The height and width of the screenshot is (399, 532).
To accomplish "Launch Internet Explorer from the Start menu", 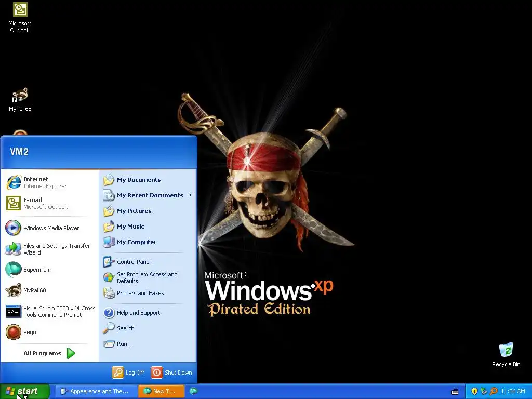I will point(49,182).
